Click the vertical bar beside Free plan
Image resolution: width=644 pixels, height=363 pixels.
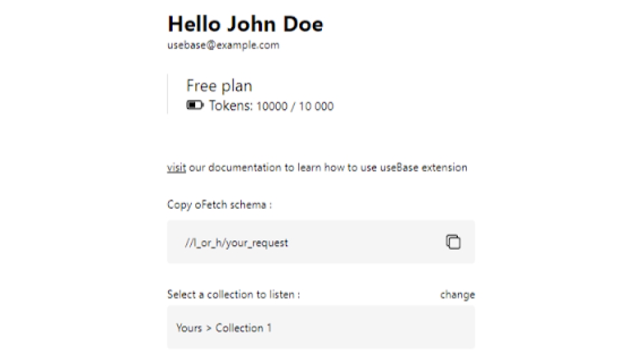167,95
